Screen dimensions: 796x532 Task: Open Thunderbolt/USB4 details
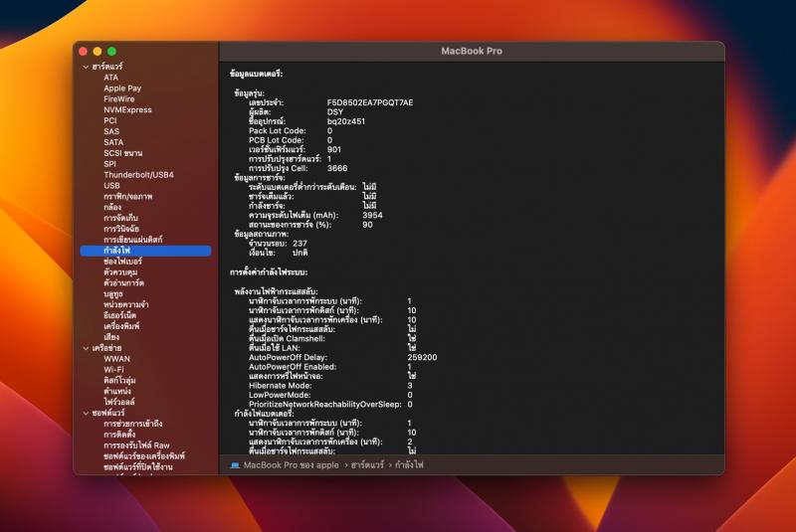[x=138, y=175]
